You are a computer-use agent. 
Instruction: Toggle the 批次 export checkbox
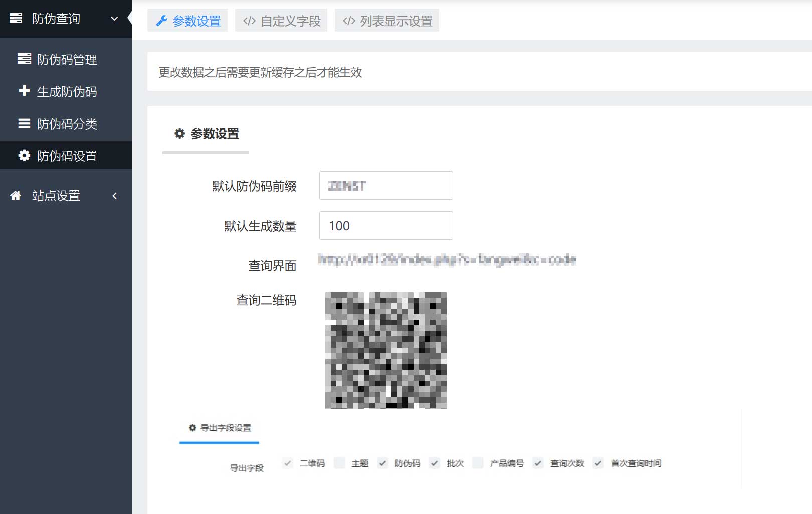[434, 463]
